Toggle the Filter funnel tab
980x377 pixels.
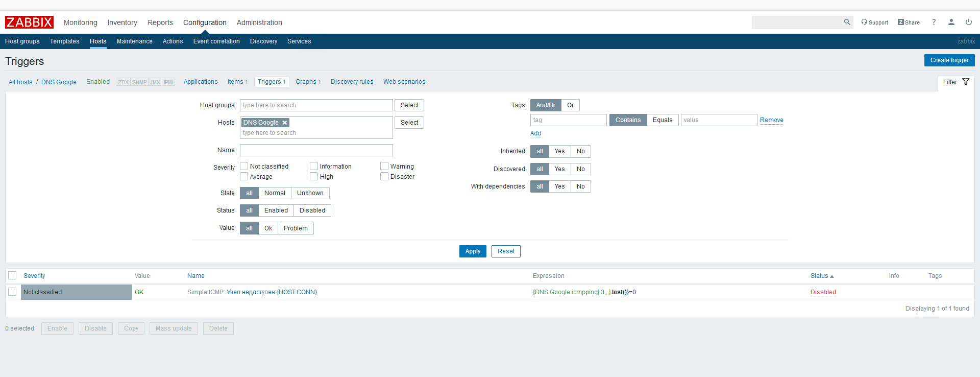pyautogui.click(x=956, y=82)
